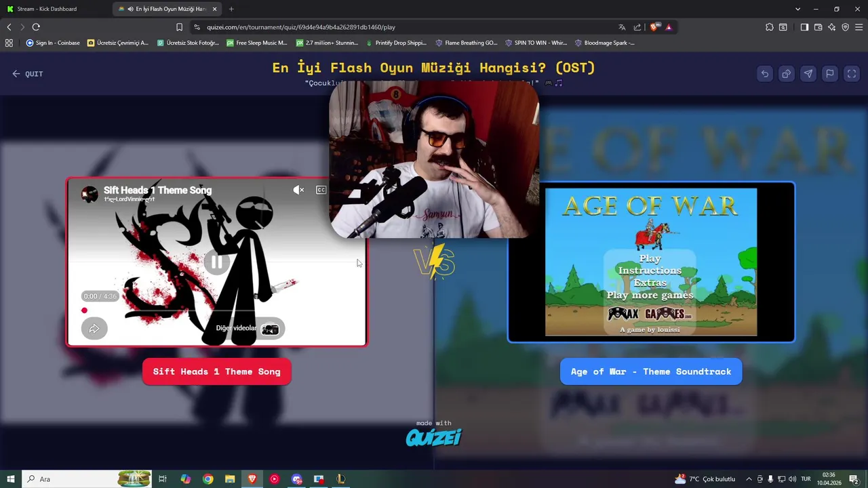
Task: Toggle closed captions on Sift Heads video
Action: (x=321, y=190)
